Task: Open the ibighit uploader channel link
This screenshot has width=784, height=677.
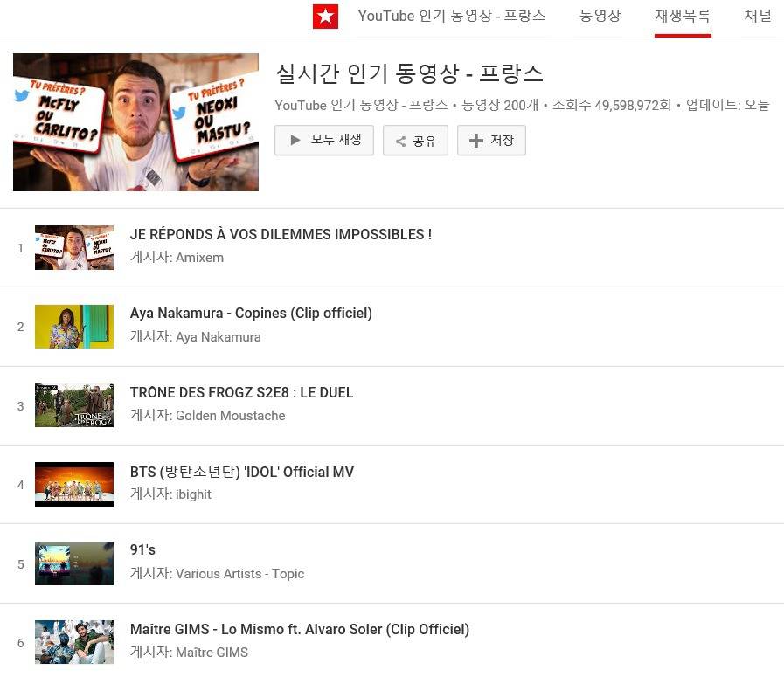Action: [193, 494]
